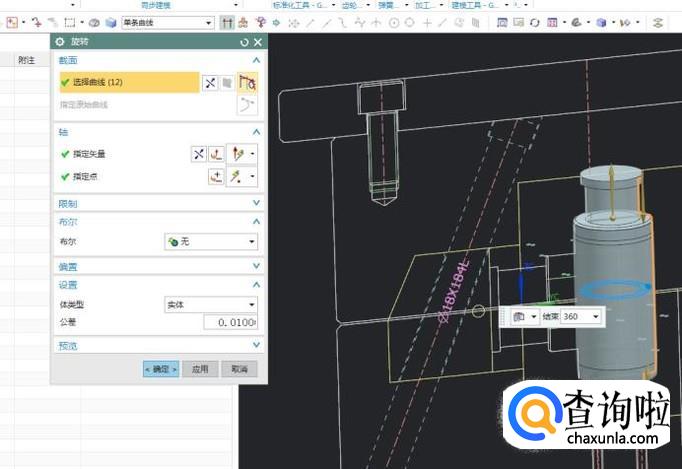Activate the 指定矢量 selection step
Screen dimensions: 682x469
88,154
